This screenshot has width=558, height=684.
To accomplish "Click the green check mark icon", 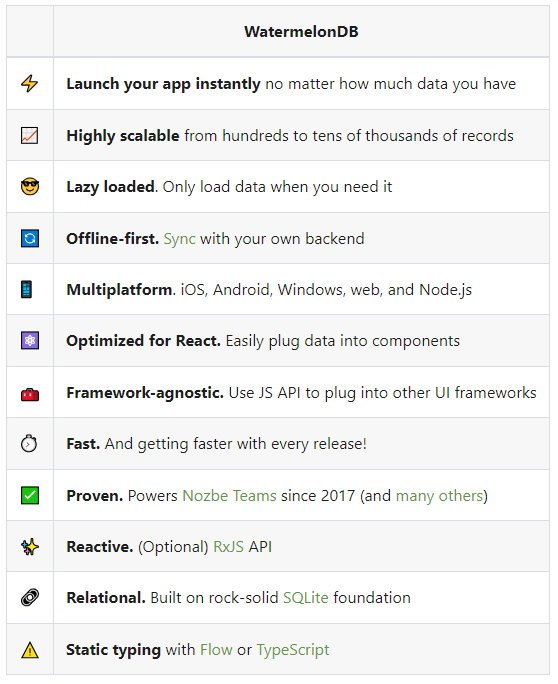I will click(x=30, y=495).
